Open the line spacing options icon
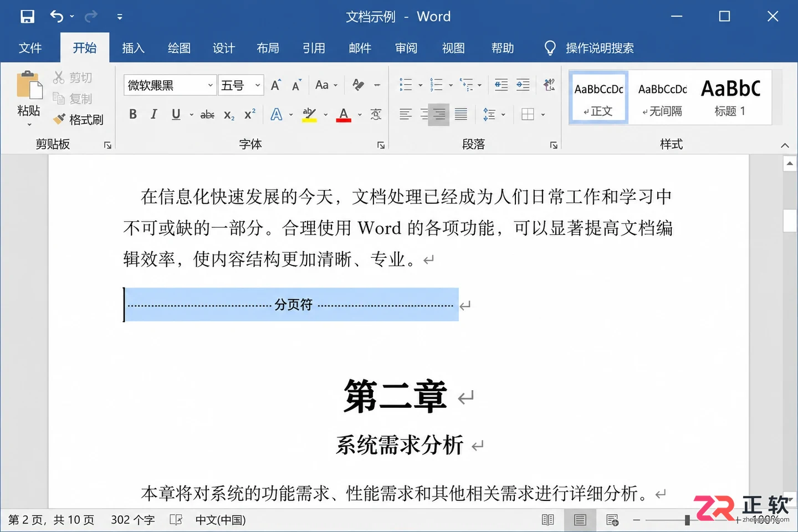 489,114
